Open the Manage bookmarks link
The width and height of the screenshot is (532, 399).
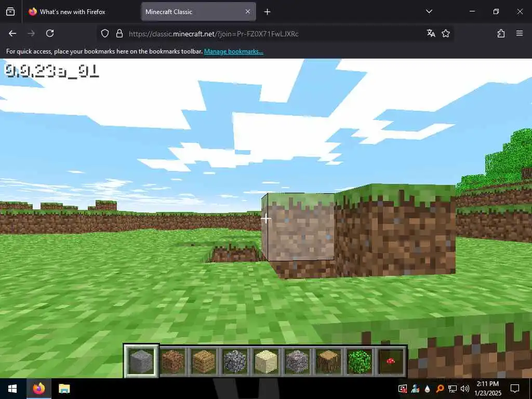coord(233,51)
